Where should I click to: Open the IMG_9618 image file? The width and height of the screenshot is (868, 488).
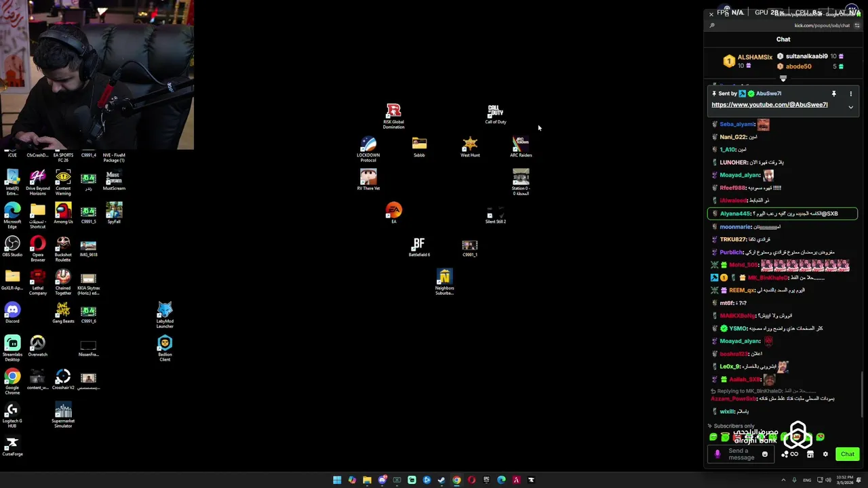pyautogui.click(x=88, y=247)
